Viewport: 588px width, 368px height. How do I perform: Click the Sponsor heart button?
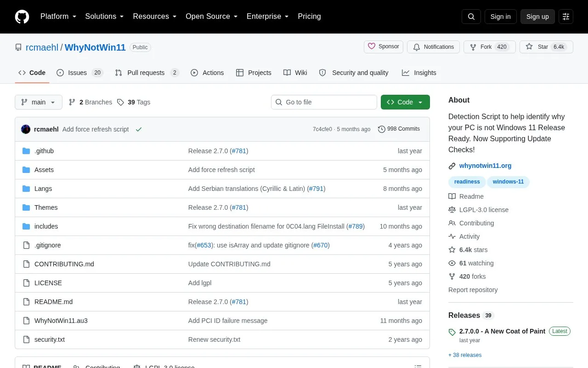point(384,47)
